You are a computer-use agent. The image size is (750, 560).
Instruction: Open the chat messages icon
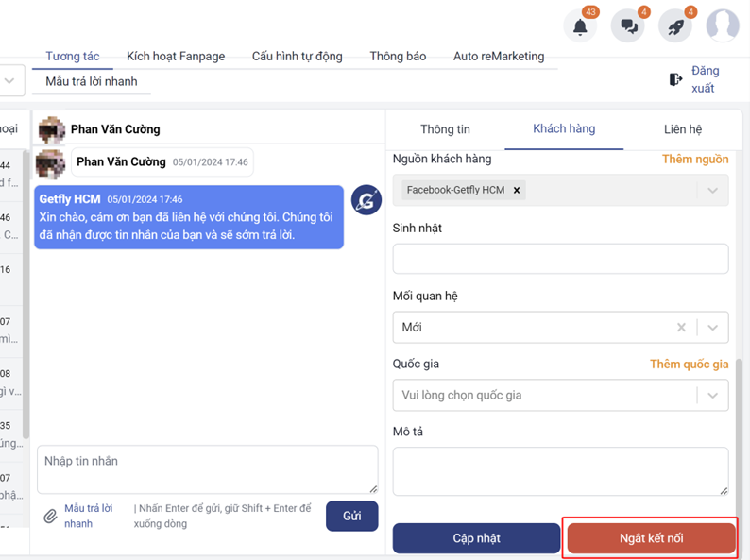coord(627,26)
